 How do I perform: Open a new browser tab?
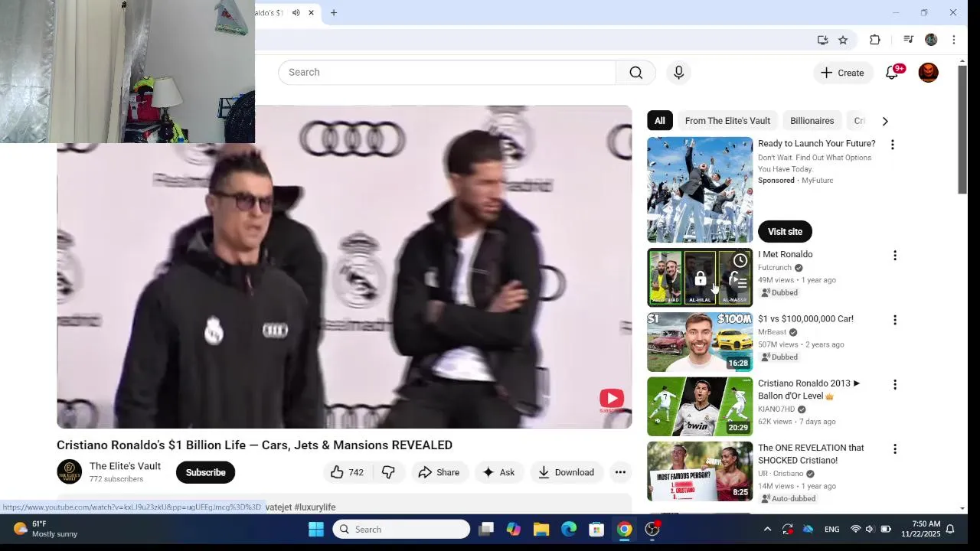click(334, 12)
